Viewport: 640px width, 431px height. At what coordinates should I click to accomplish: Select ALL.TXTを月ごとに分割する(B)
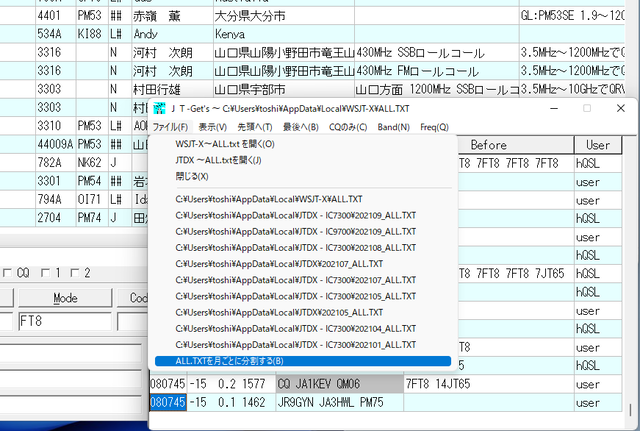(302, 361)
